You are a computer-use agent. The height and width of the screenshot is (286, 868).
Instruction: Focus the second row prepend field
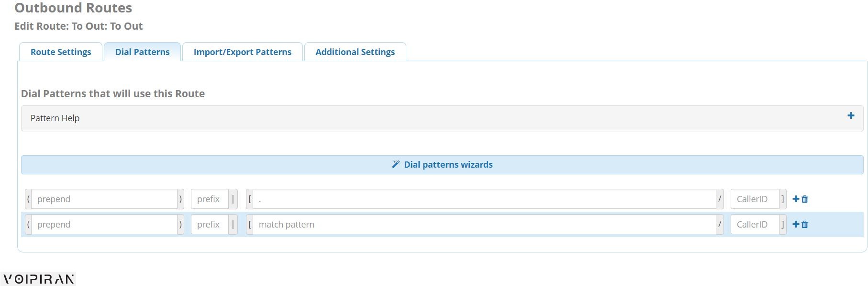(104, 224)
